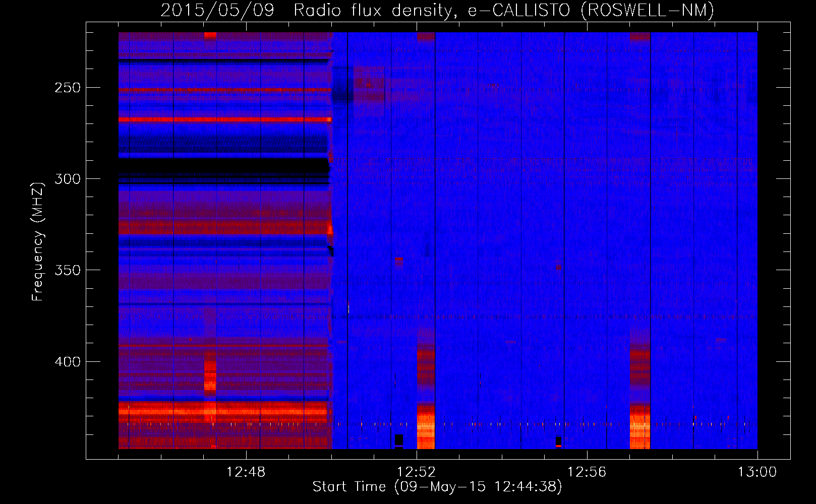Click the 250 frequency tick label
The width and height of the screenshot is (816, 504).
coord(68,88)
